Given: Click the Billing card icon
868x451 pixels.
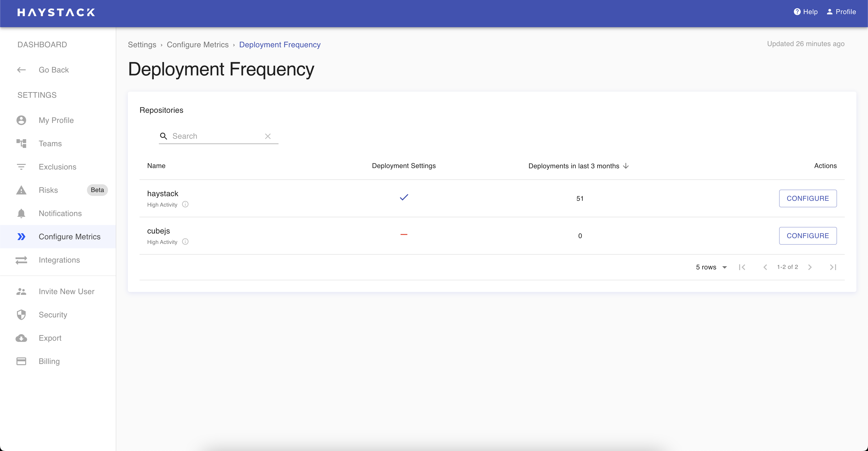Looking at the screenshot, I should coord(21,361).
